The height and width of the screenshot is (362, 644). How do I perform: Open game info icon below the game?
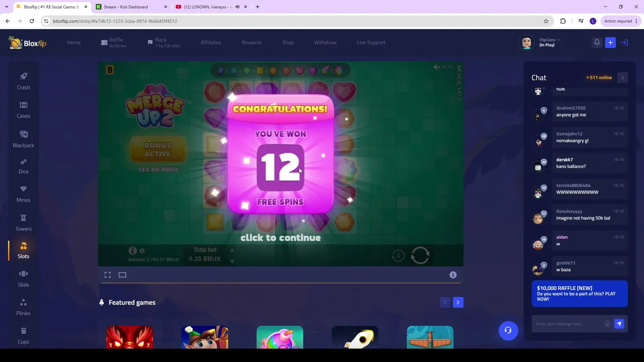453,275
